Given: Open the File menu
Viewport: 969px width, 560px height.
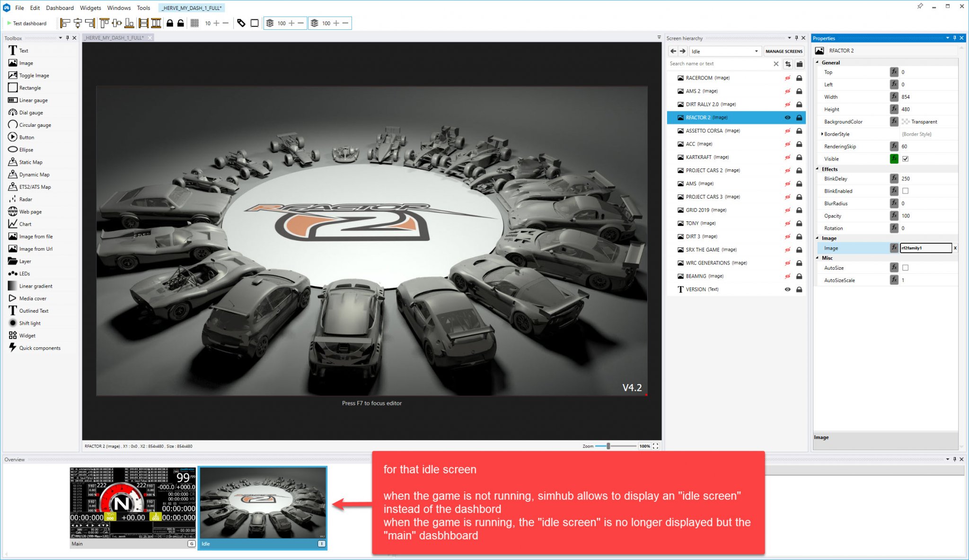Looking at the screenshot, I should 19,8.
